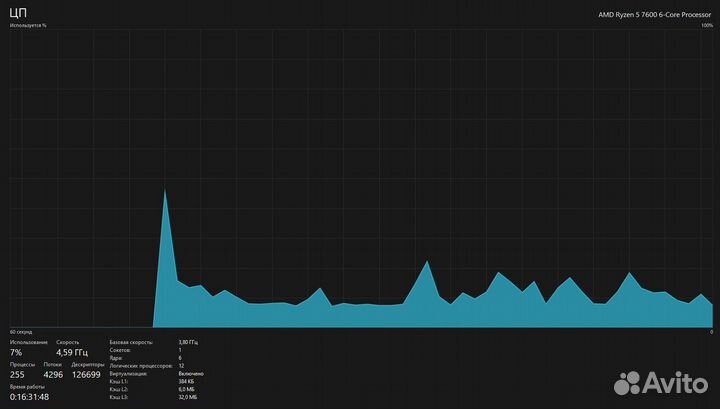The image size is (720, 409).
Task: Select the uptime value 0:16:31:48
Action: point(29,397)
